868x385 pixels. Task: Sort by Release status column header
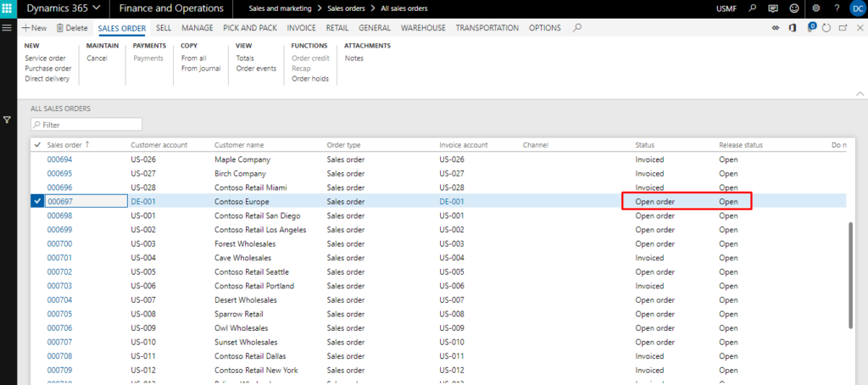click(x=741, y=144)
